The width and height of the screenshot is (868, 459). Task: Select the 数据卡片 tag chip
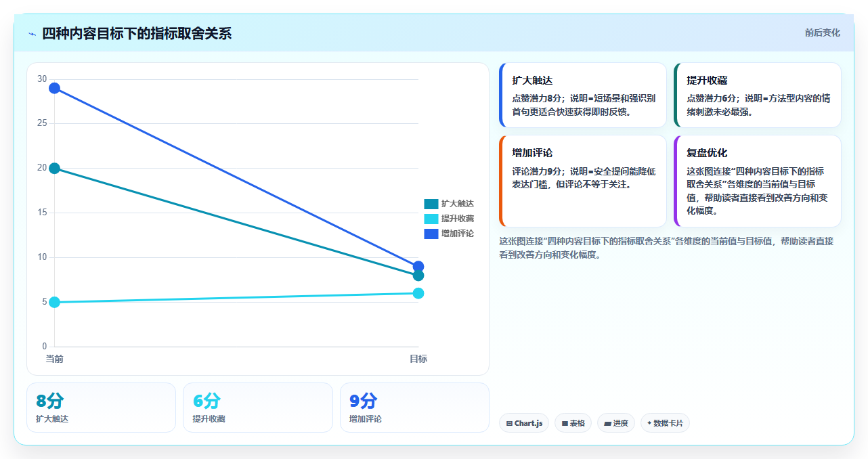665,423
